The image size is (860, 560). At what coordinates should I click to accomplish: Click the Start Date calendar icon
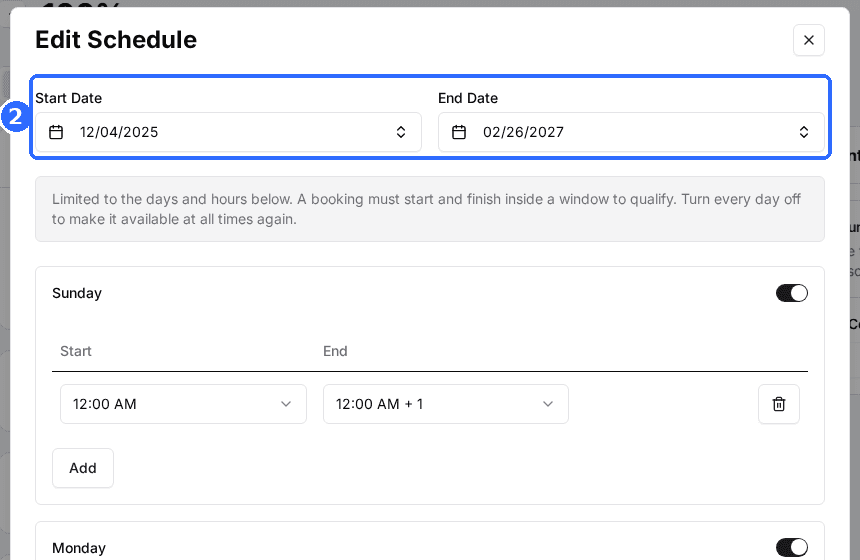coord(56,132)
